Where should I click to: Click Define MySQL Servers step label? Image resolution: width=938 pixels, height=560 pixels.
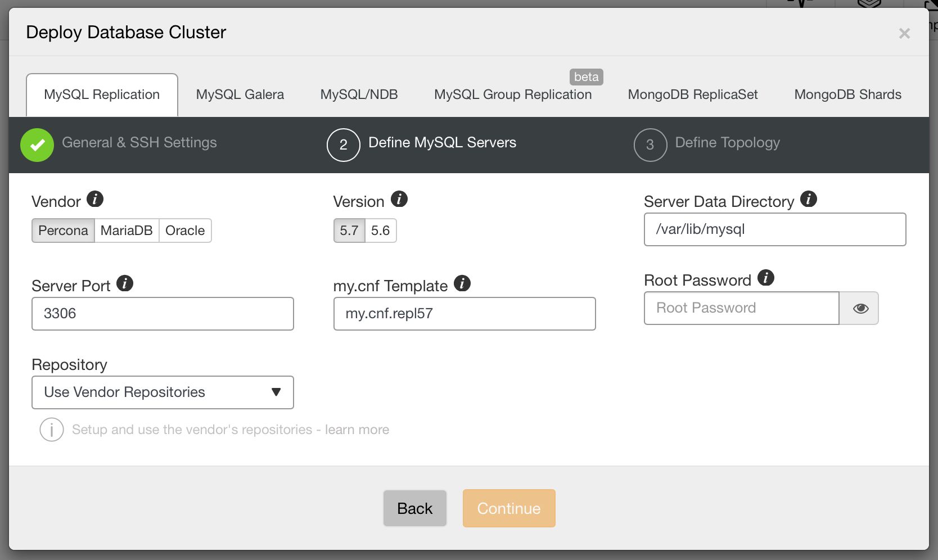coord(443,143)
